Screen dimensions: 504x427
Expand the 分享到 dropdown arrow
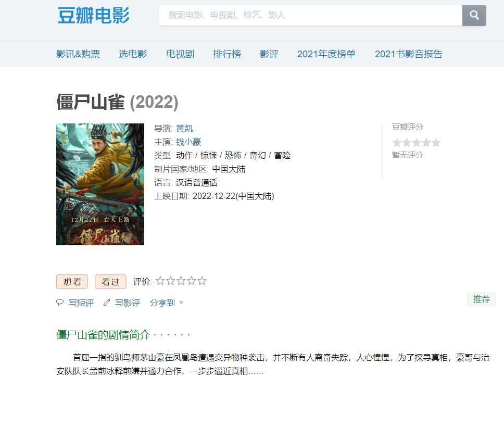tap(181, 303)
